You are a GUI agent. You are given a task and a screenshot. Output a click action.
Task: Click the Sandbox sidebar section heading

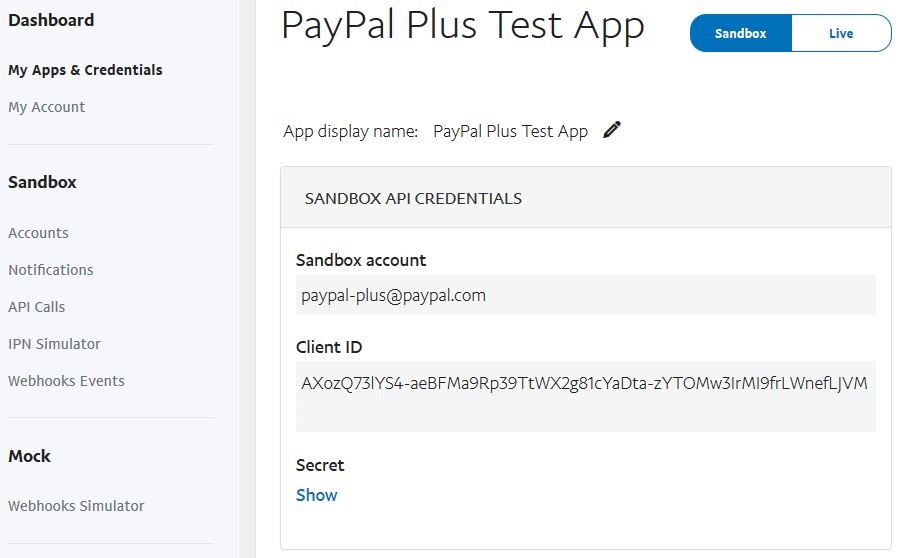pos(43,182)
